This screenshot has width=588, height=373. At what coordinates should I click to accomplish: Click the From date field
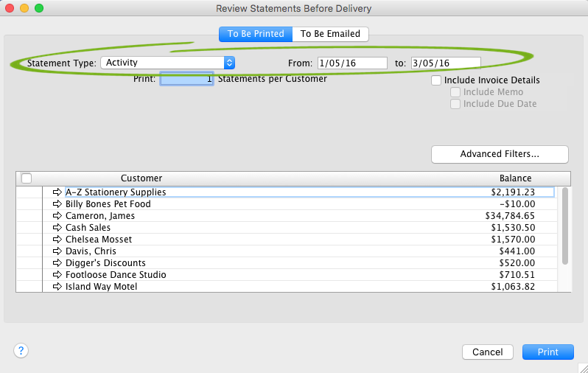pyautogui.click(x=352, y=63)
